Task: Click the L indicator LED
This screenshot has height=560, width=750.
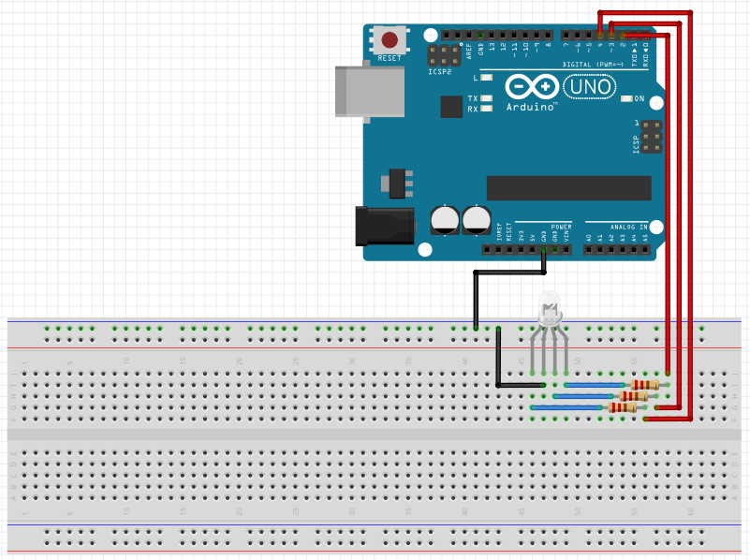Action: (x=487, y=79)
